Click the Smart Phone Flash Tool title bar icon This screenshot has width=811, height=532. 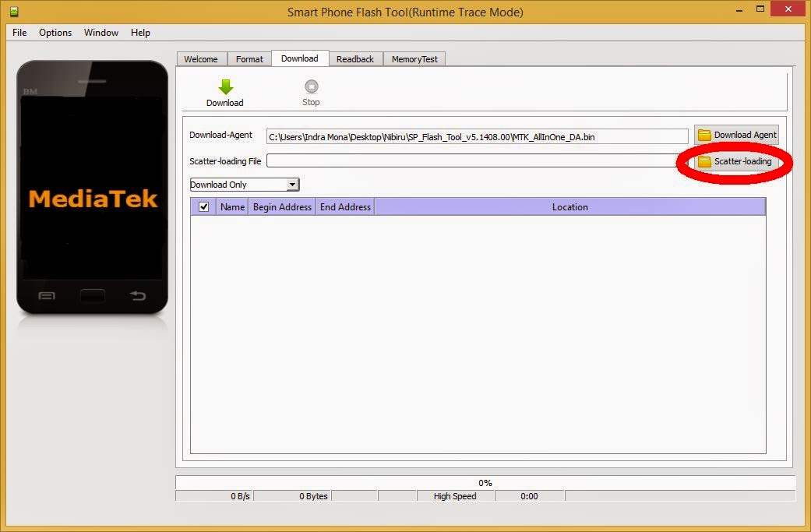tap(15, 12)
